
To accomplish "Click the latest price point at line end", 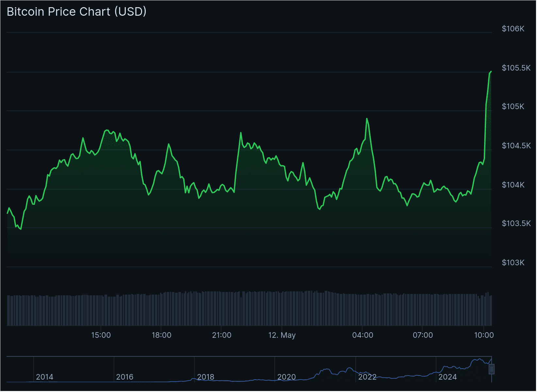I will tap(491, 72).
